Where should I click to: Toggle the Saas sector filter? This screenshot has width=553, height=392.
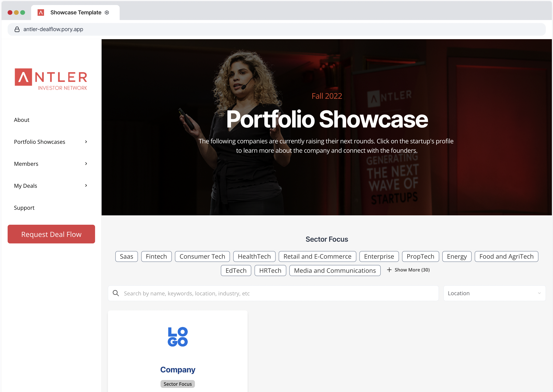click(x=126, y=256)
